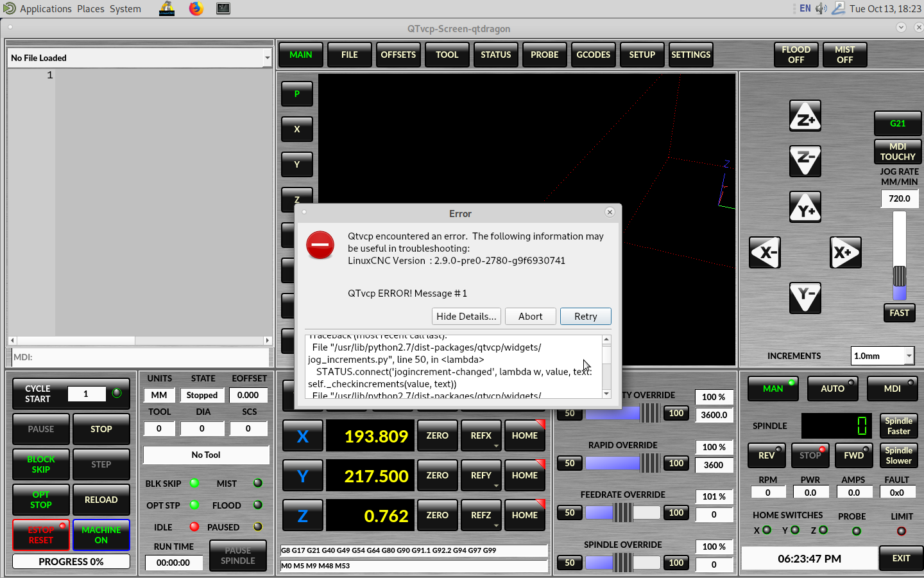This screenshot has width=924, height=578.
Task: Set X view in preview toolbar
Action: pos(297,129)
